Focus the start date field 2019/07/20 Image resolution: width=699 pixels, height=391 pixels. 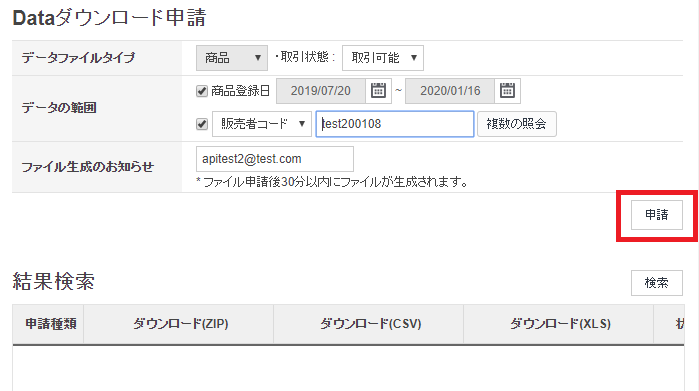tap(321, 91)
